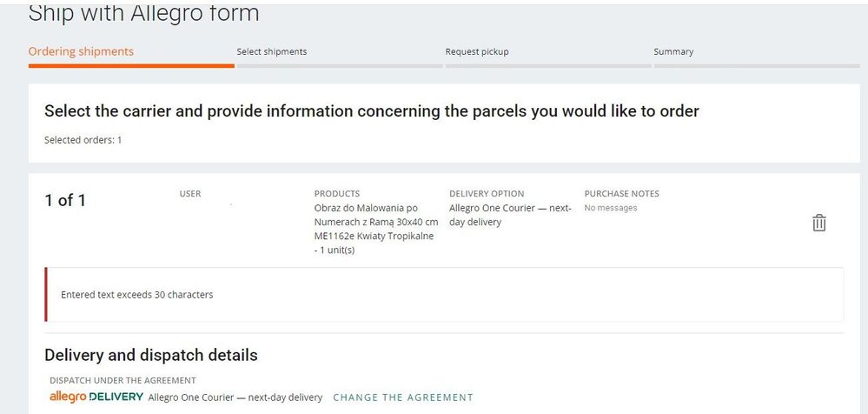Click the DELIVERY OPTION column header

point(487,193)
